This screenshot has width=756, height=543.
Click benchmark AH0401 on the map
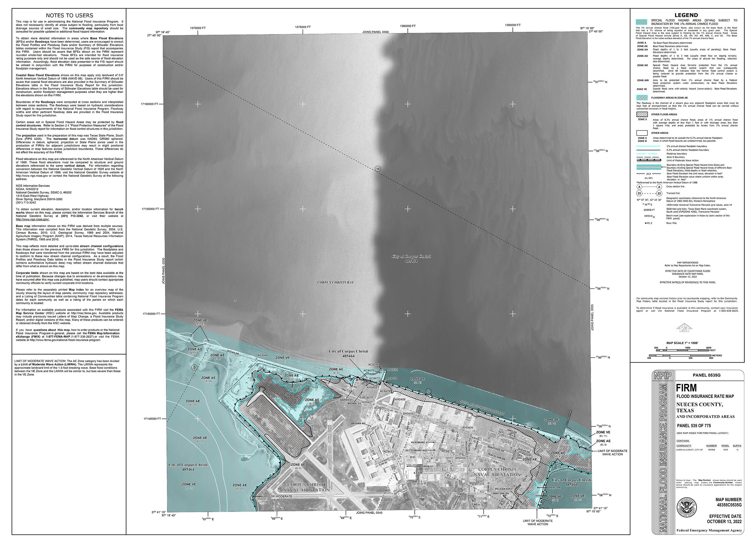pos(475,483)
